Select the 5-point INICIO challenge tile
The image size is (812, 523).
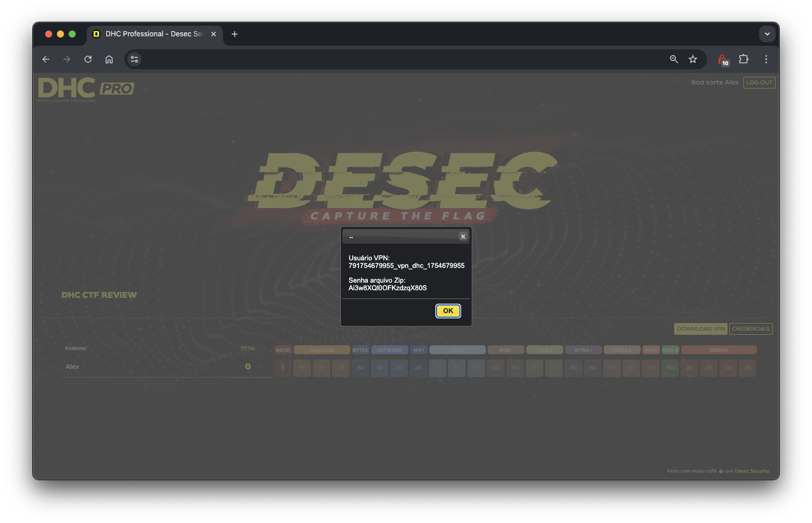[x=282, y=368]
